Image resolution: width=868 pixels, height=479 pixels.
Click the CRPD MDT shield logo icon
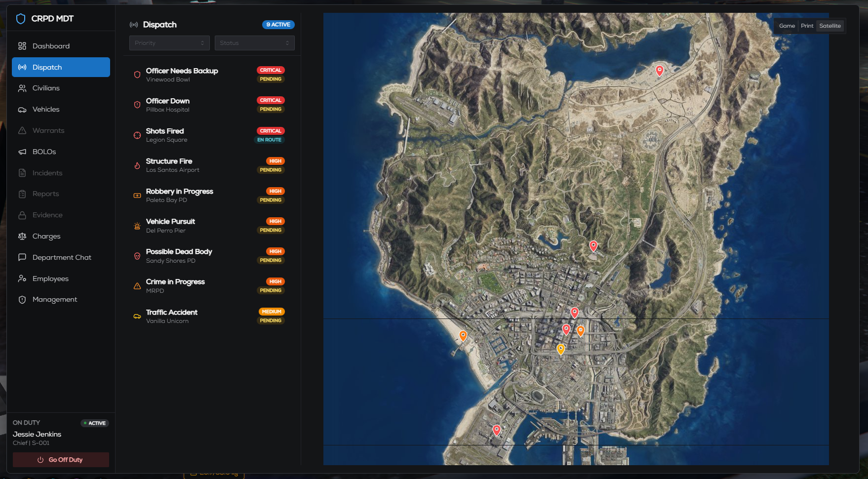tap(21, 19)
